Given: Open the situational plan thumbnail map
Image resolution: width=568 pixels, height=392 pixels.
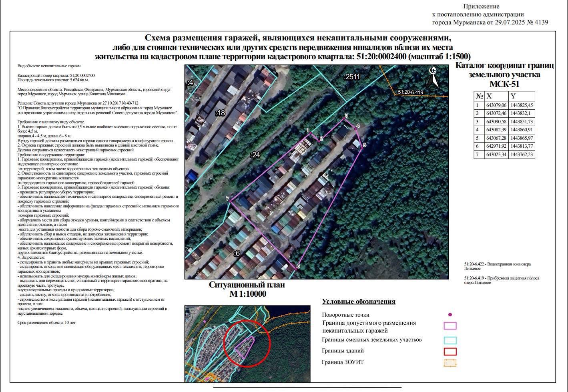Looking at the screenshot, I should pos(247,344).
